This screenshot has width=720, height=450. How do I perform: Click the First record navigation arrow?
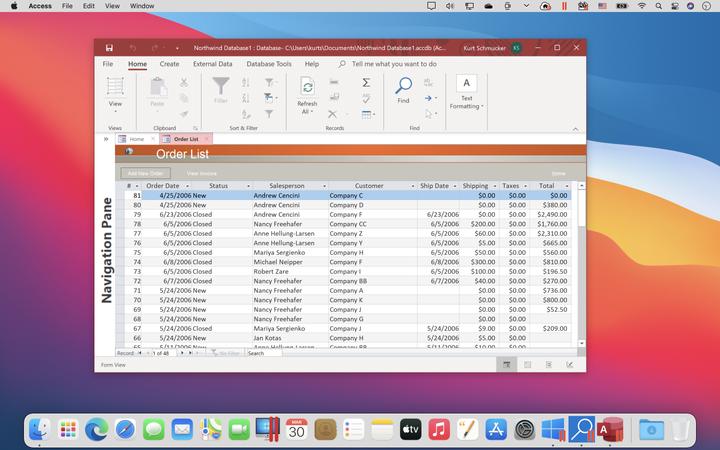pyautogui.click(x=140, y=353)
